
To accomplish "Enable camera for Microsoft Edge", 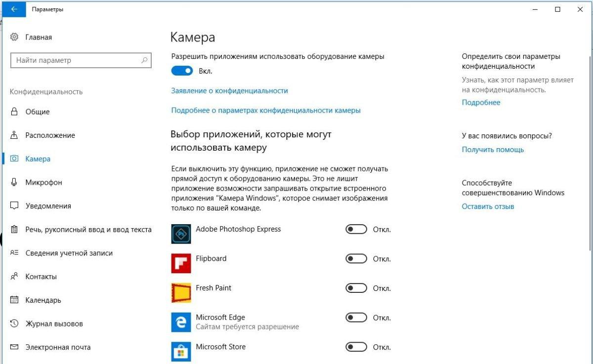I will pos(356,318).
